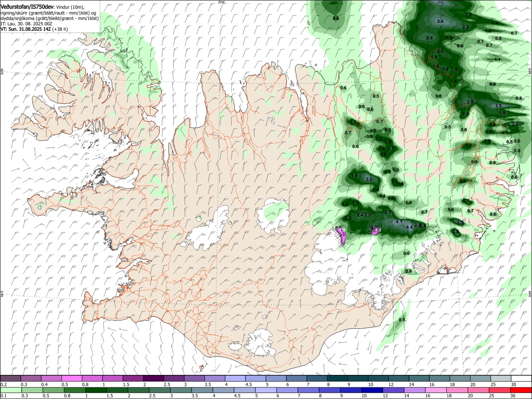
Task: Select the dark teal 9 snow legend swatch
Action: (358, 379)
